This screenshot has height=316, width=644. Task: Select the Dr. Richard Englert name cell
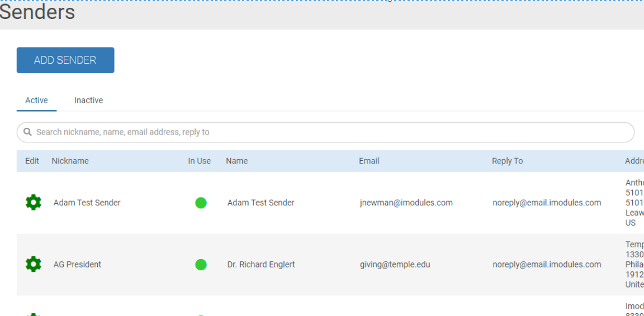[x=261, y=265]
